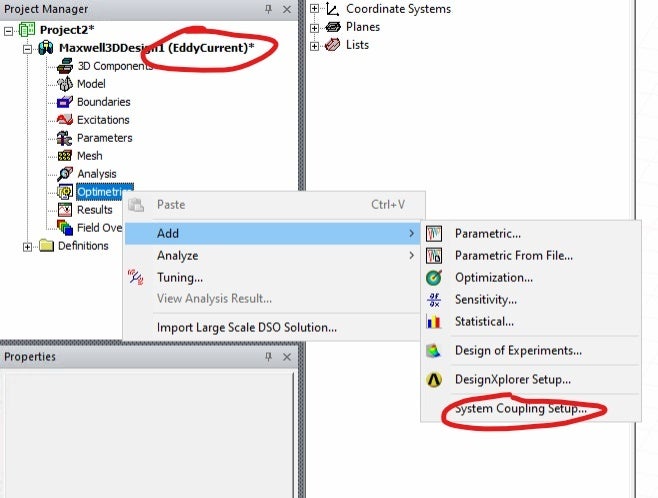The width and height of the screenshot is (658, 498).
Task: Select Optimization... from Add submenu
Action: point(531,277)
